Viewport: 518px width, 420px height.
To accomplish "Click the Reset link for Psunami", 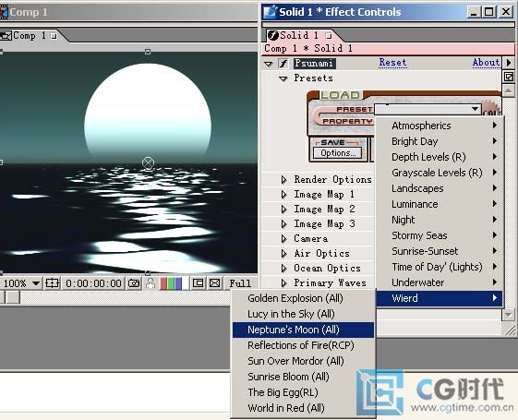I will pyautogui.click(x=392, y=63).
